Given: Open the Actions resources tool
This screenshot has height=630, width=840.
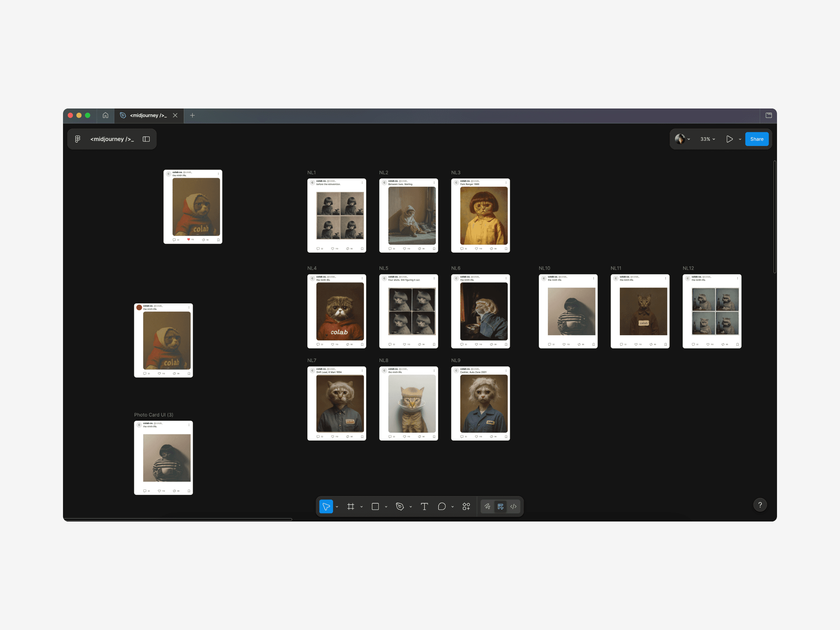Looking at the screenshot, I should click(466, 506).
